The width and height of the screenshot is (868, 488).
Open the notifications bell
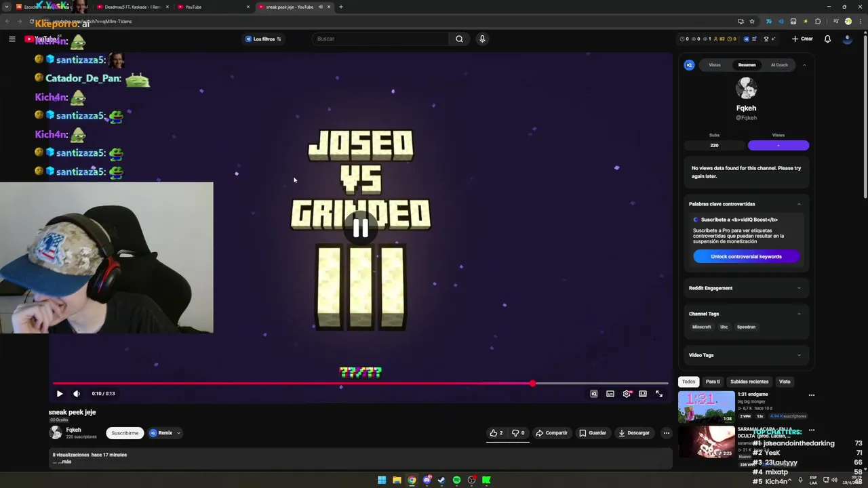coord(827,39)
